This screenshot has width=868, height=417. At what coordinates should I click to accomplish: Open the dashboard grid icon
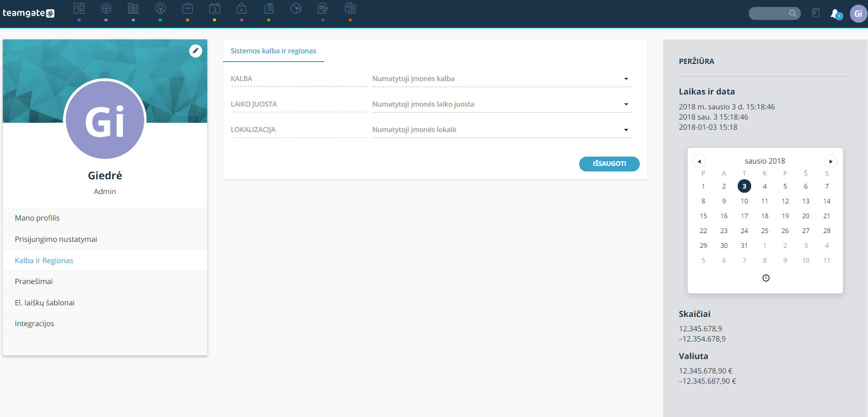coord(79,8)
